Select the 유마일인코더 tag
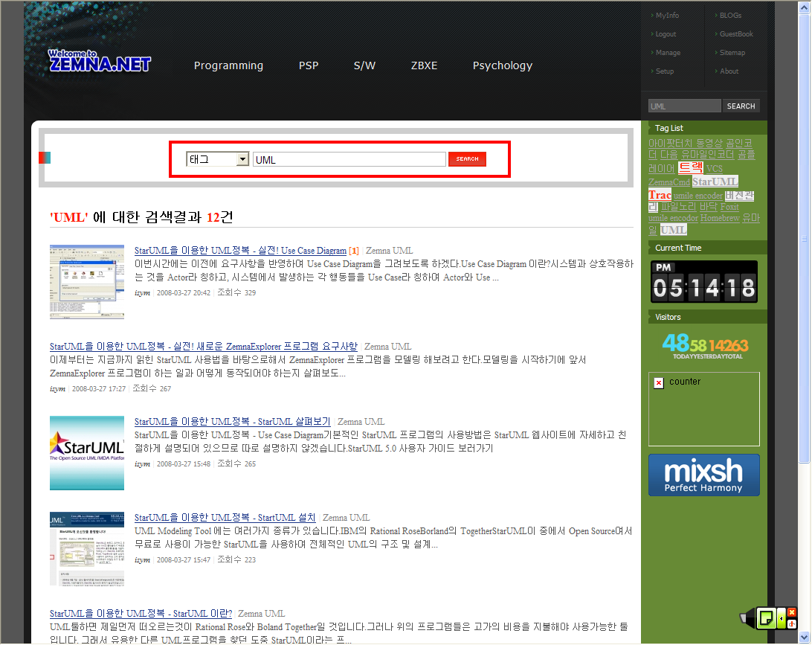 click(x=707, y=155)
